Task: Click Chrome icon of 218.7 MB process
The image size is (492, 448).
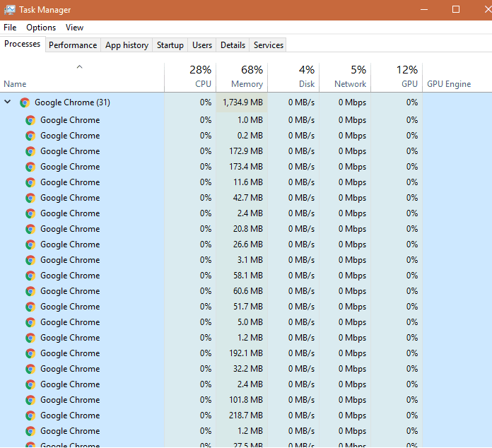Action: pyautogui.click(x=30, y=415)
